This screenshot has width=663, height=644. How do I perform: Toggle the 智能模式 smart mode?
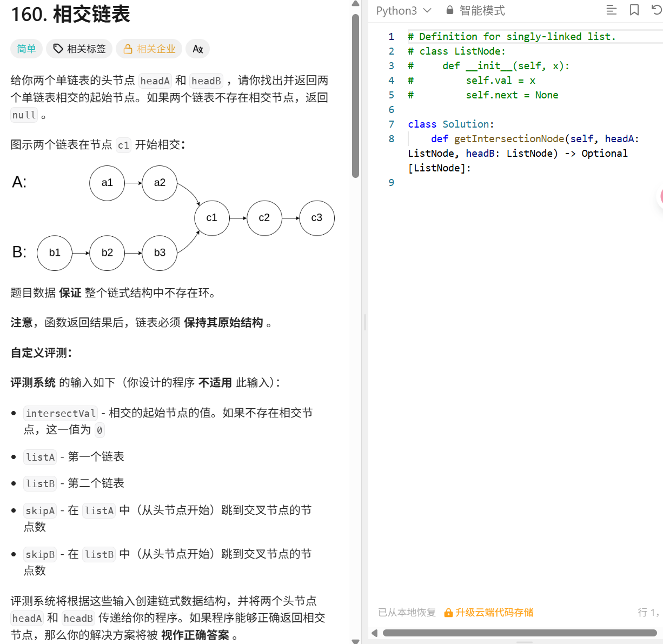click(x=475, y=10)
